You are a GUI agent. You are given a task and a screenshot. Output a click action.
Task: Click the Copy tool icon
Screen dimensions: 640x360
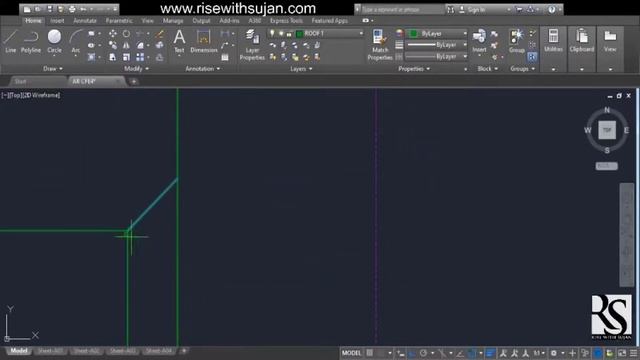[113, 45]
